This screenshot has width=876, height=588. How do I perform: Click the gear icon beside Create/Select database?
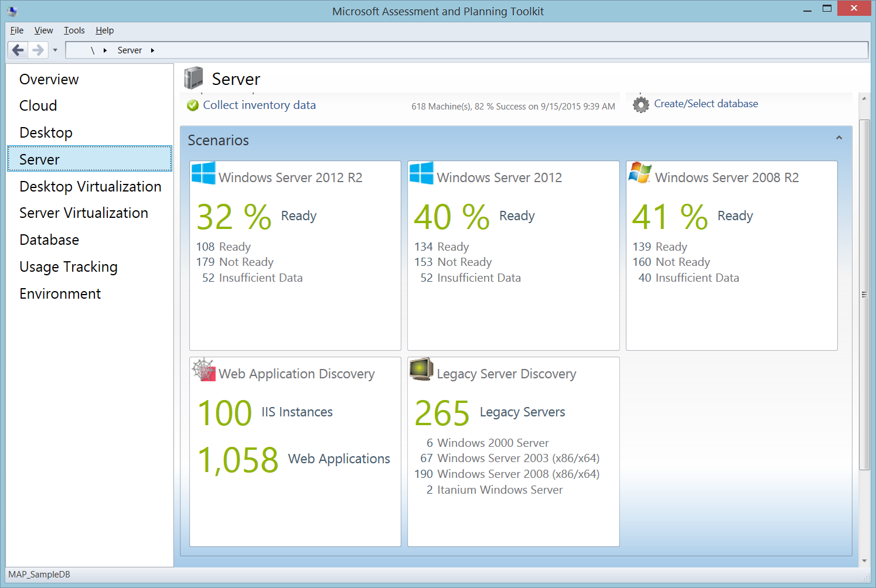click(640, 104)
